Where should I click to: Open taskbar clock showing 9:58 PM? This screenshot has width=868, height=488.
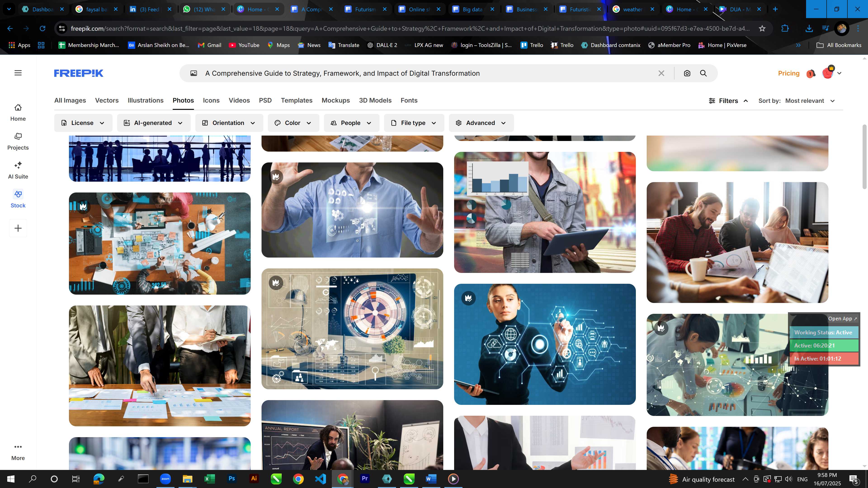(827, 479)
